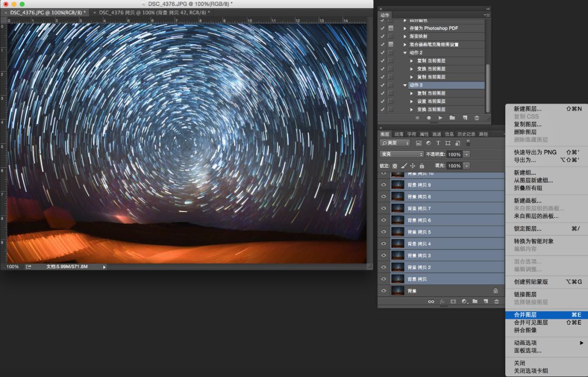Click the text layer filter T icon

438,143
